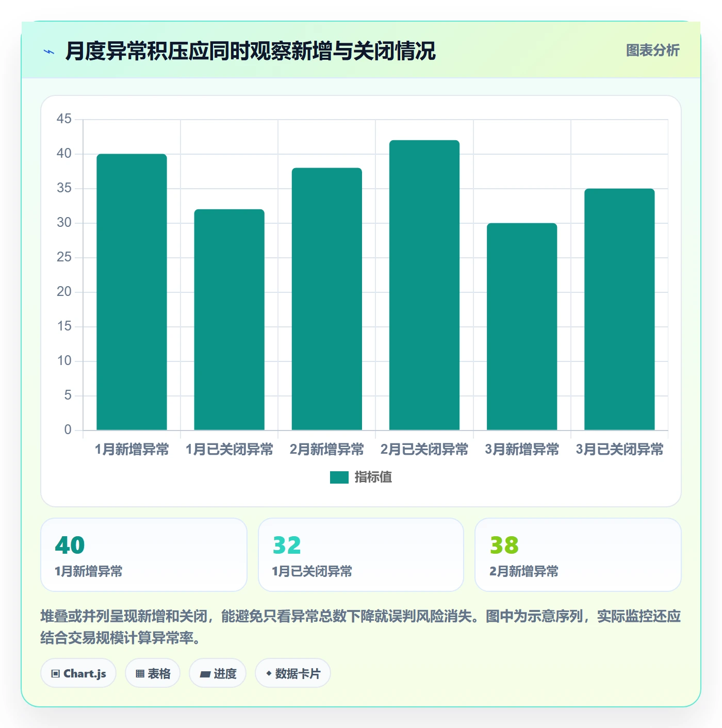Click the Chart.js tag chip
This screenshot has height=728, width=722.
pyautogui.click(x=78, y=673)
